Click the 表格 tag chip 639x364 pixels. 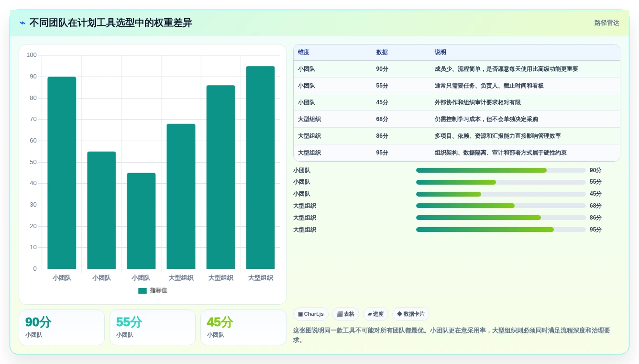click(346, 314)
